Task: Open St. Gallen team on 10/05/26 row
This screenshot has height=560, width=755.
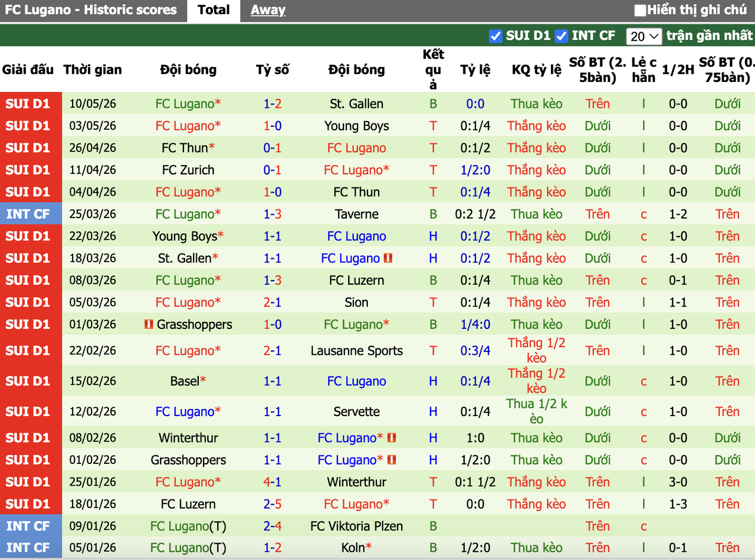Action: [x=357, y=104]
